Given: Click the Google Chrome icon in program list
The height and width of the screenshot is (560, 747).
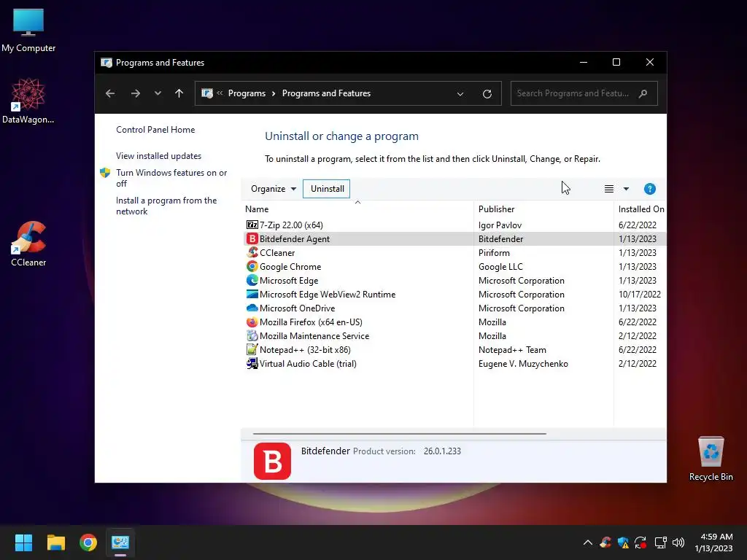Looking at the screenshot, I should (x=252, y=266).
